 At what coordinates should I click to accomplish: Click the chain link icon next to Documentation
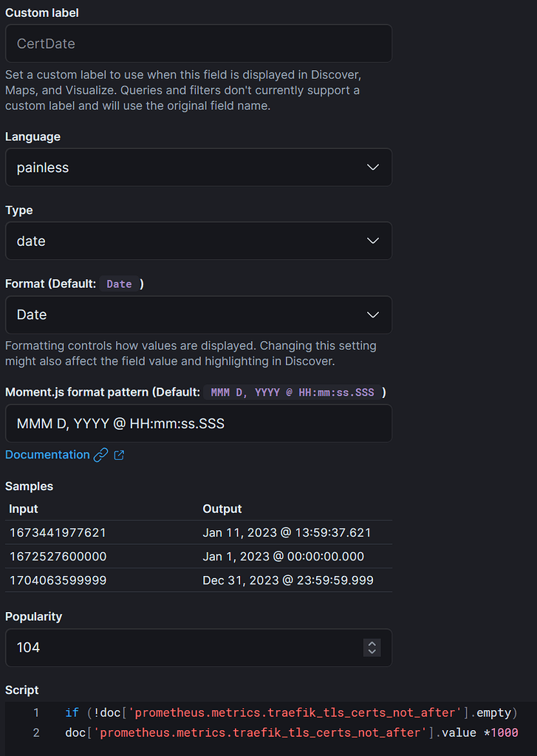[x=101, y=455]
